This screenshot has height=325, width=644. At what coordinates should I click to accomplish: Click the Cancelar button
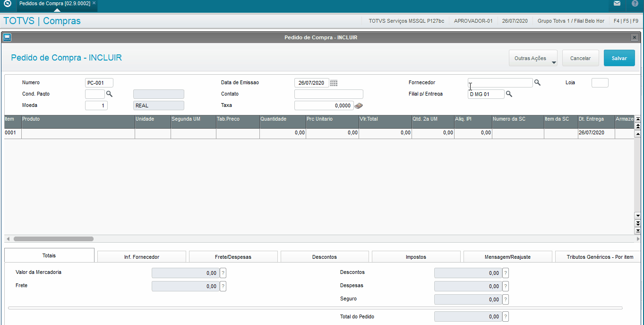[580, 58]
